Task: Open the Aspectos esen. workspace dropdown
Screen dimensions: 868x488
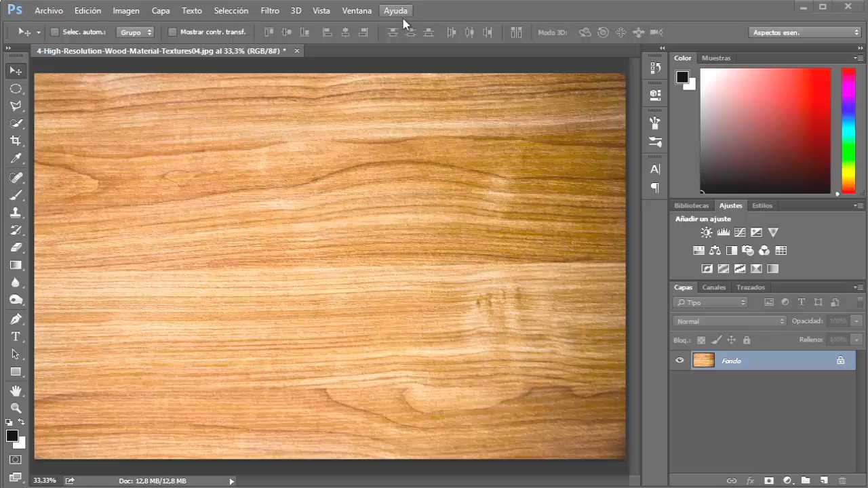Action: click(806, 32)
